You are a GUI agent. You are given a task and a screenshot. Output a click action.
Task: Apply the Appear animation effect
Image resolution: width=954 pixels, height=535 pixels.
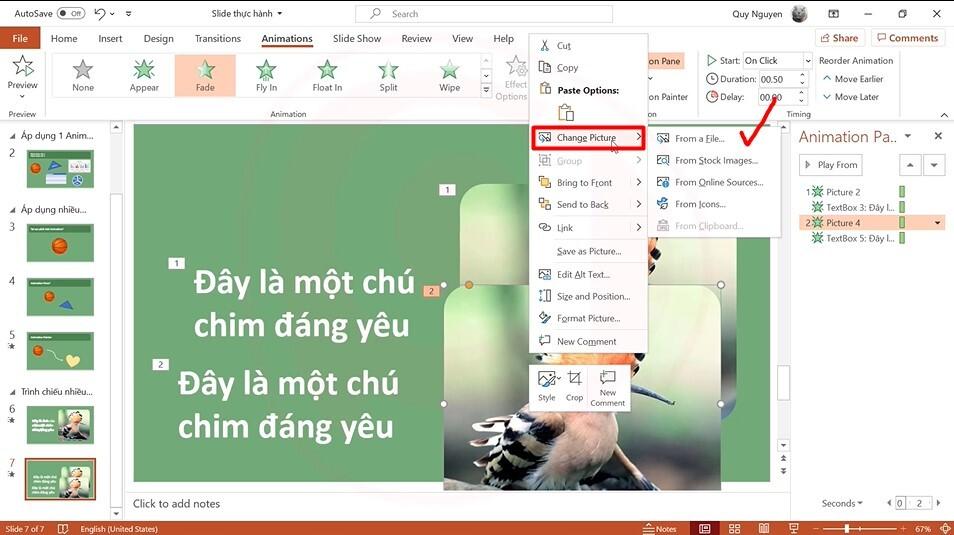pos(144,75)
